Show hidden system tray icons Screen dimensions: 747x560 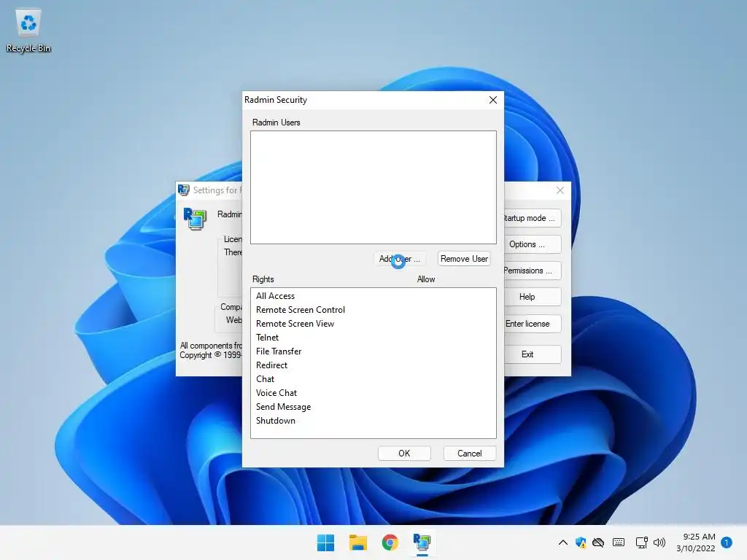562,542
